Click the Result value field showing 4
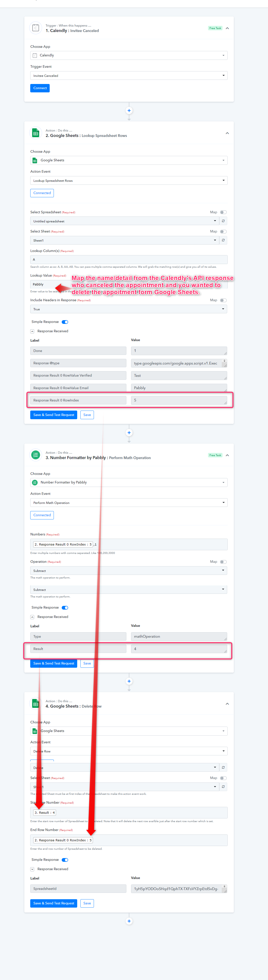Screen dimensions: 268x980 [179, 649]
